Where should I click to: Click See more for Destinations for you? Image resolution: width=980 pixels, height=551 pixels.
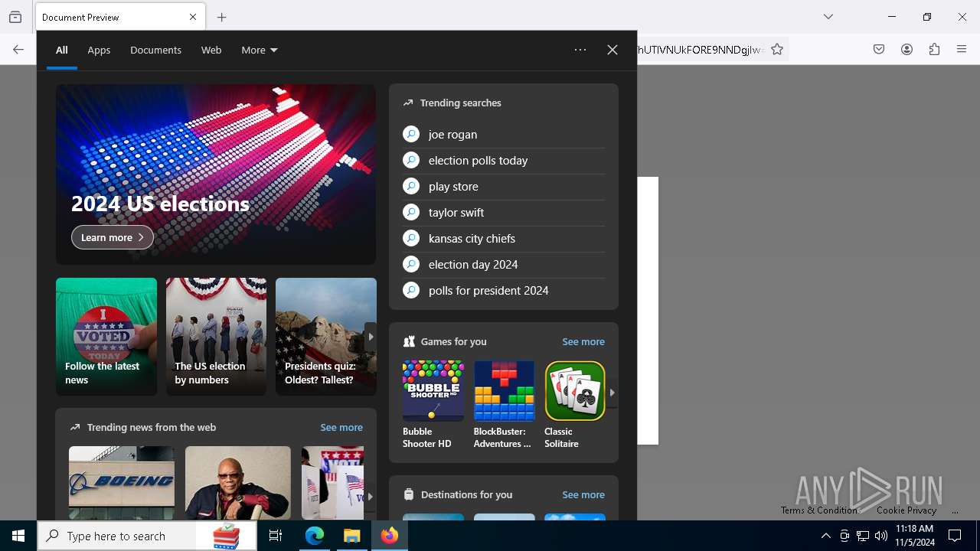(583, 494)
